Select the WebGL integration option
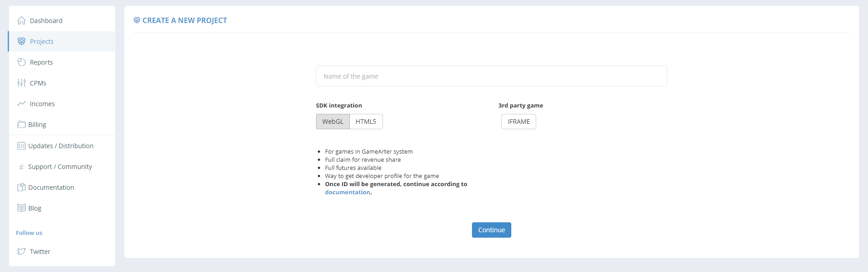The image size is (868, 272). pyautogui.click(x=333, y=122)
